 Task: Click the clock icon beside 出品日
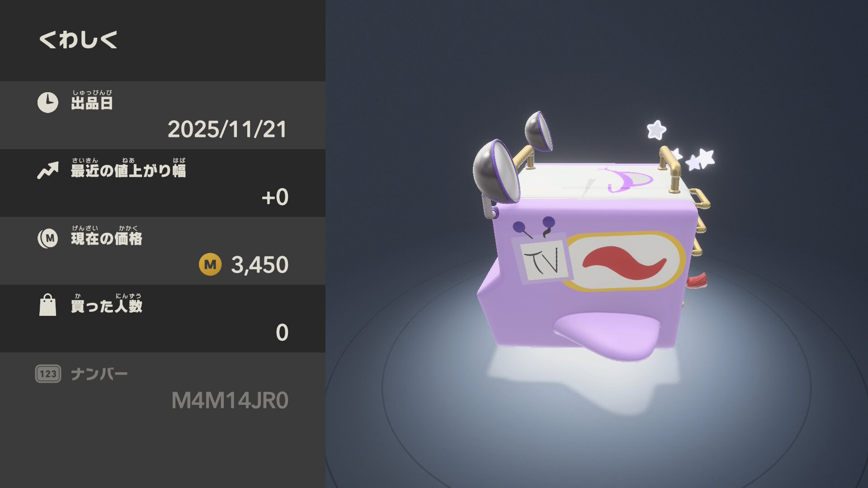(47, 103)
